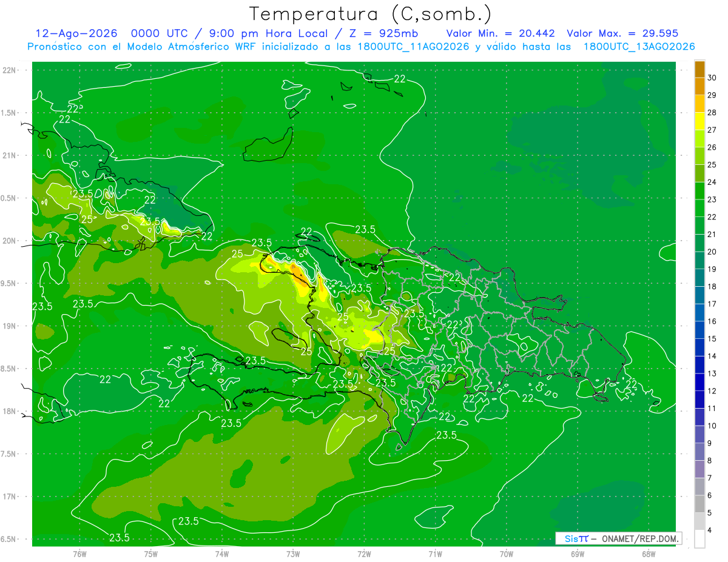This screenshot has height=562, width=728.
Task: Click legend value 16
Action: 712,321
